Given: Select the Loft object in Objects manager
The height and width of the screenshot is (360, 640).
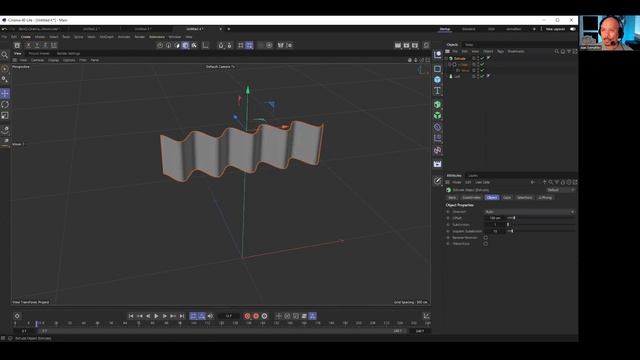Looking at the screenshot, I should coord(457,76).
